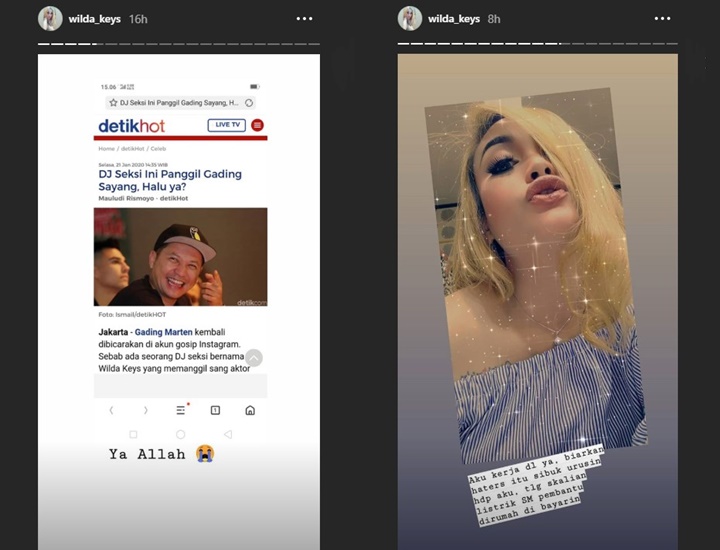Click the Celeb breadcrumb item
The image size is (720, 550).
[158, 148]
